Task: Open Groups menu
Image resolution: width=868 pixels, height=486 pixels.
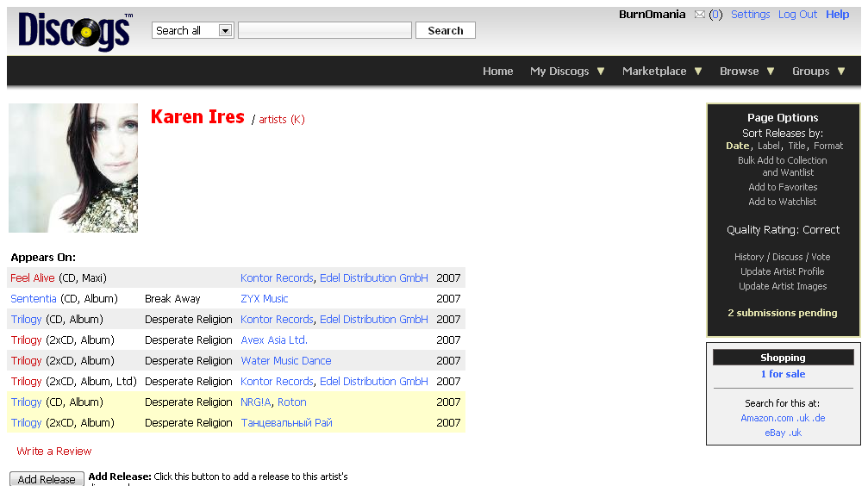Action: click(810, 71)
